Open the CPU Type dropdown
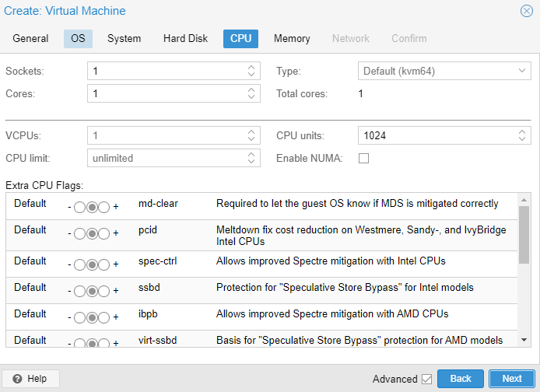The height and width of the screenshot is (392, 540). pyautogui.click(x=522, y=71)
